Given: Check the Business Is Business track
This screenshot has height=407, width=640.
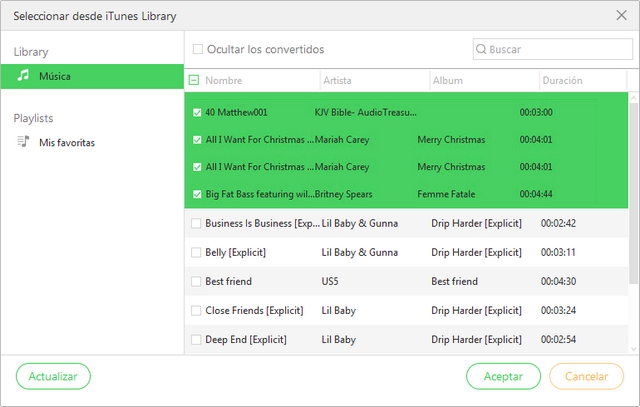Looking at the screenshot, I should point(196,223).
